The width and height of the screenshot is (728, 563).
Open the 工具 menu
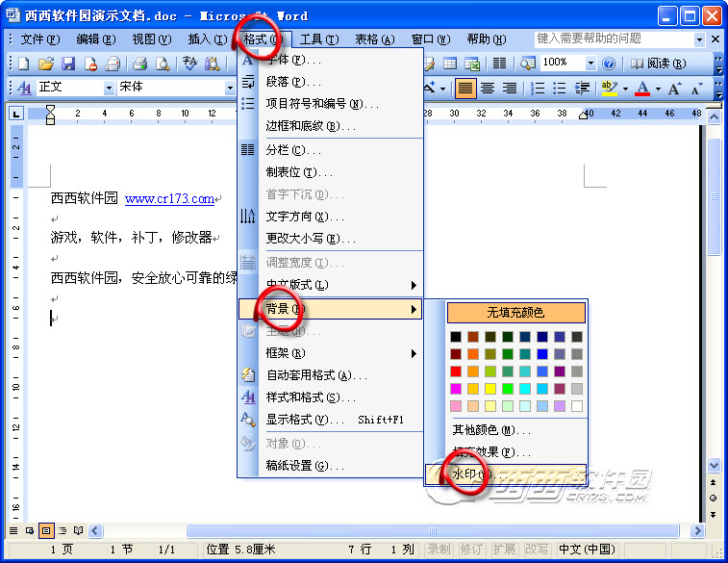click(319, 39)
